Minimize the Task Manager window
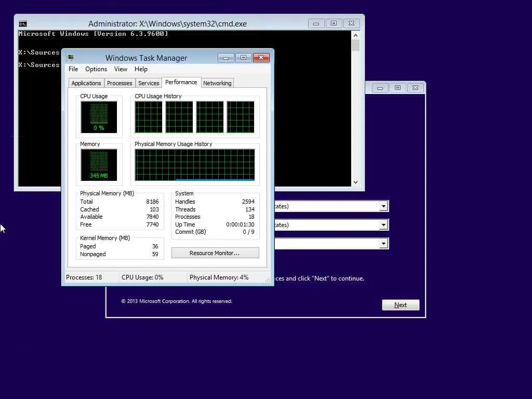The image size is (532, 399). click(225, 58)
